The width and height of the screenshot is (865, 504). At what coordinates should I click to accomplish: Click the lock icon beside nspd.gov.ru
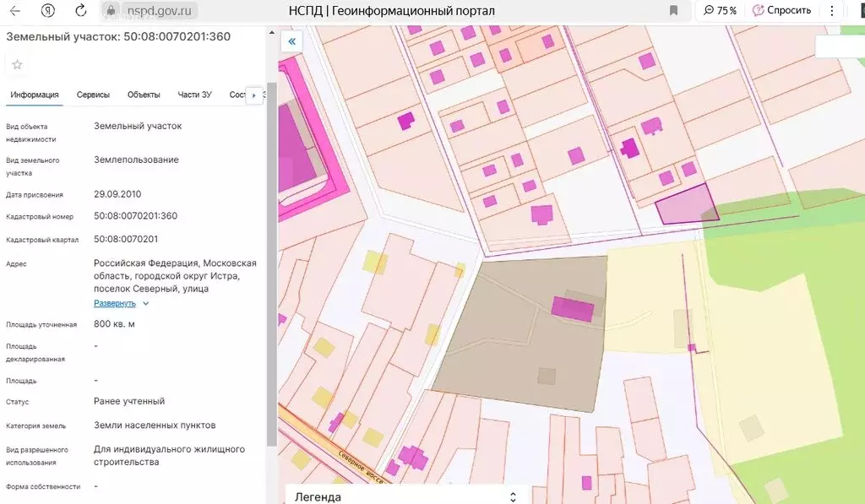pos(111,10)
